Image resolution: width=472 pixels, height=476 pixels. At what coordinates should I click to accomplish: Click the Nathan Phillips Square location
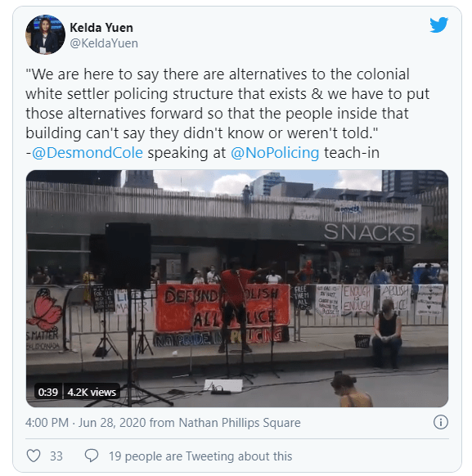click(240, 423)
